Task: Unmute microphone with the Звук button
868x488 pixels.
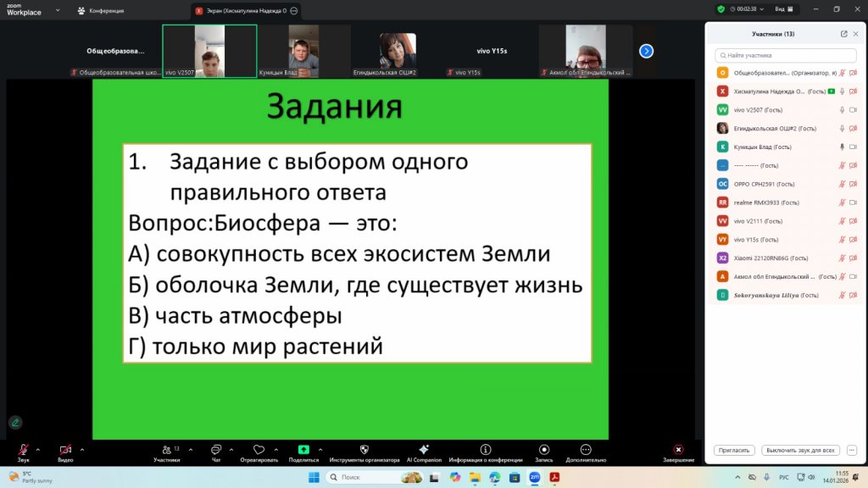Action: click(x=23, y=450)
